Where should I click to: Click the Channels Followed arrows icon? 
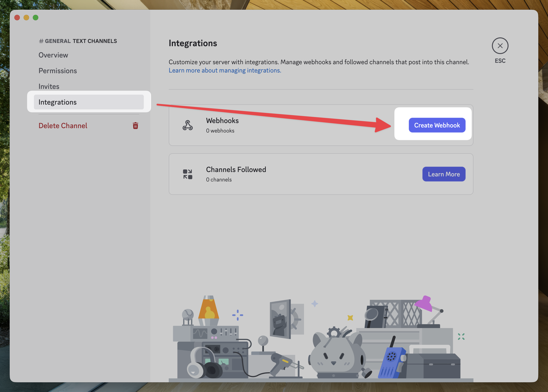(187, 174)
